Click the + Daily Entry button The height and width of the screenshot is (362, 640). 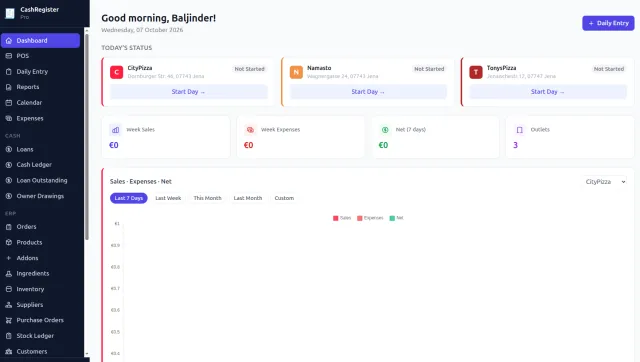click(608, 23)
